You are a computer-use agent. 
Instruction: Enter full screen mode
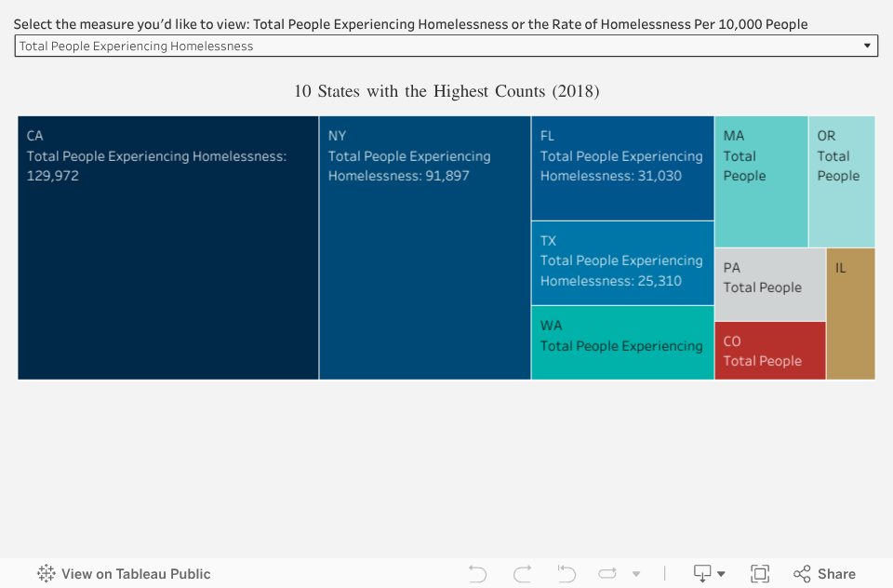[760, 574]
